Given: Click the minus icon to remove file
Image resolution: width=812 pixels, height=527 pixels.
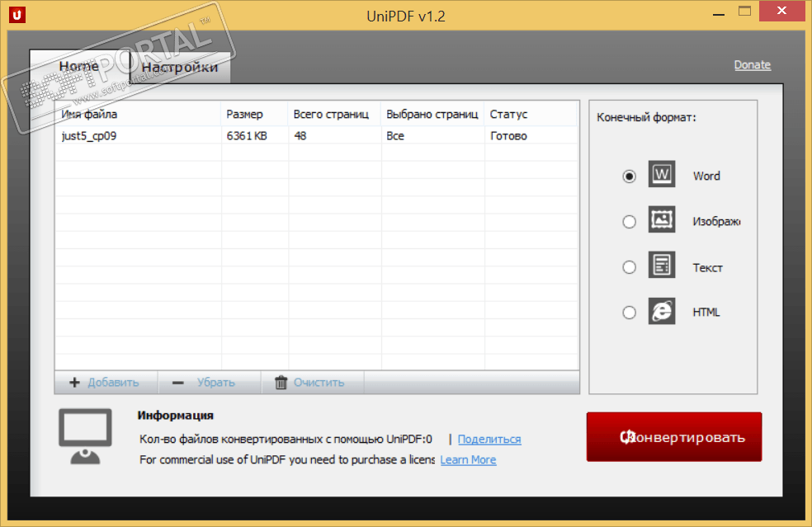Looking at the screenshot, I should (177, 383).
